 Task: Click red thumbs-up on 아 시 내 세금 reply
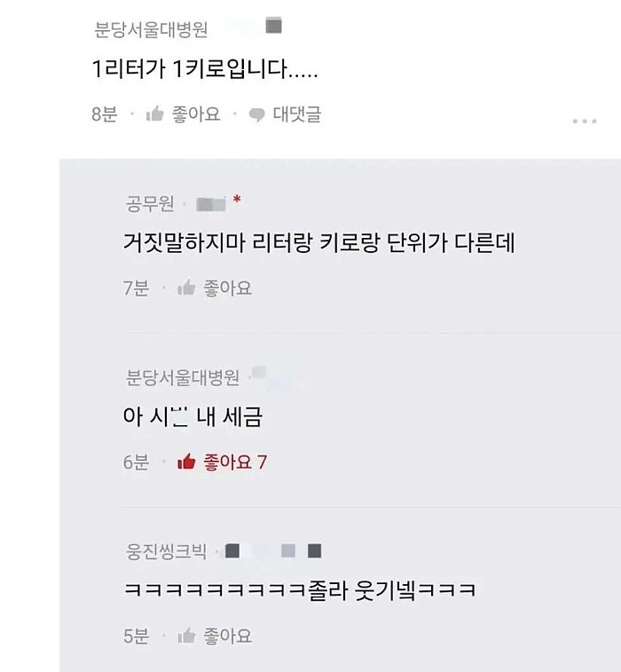coord(186,462)
